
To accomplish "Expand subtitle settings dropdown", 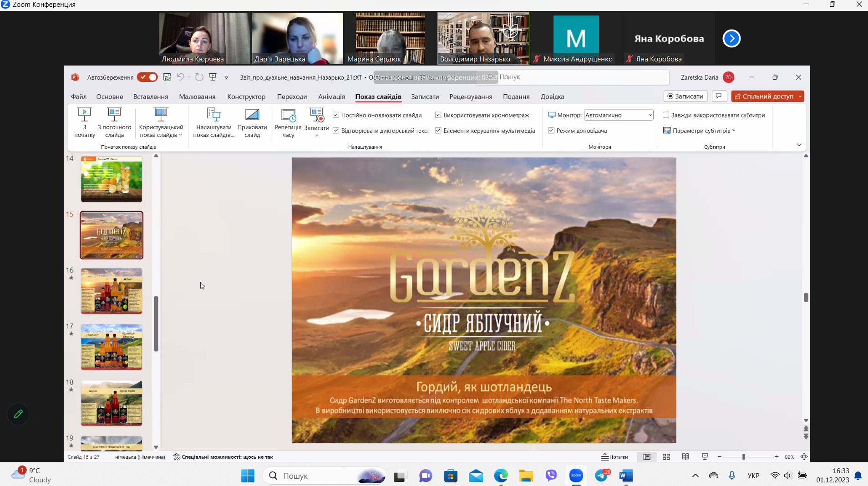I will 701,131.
